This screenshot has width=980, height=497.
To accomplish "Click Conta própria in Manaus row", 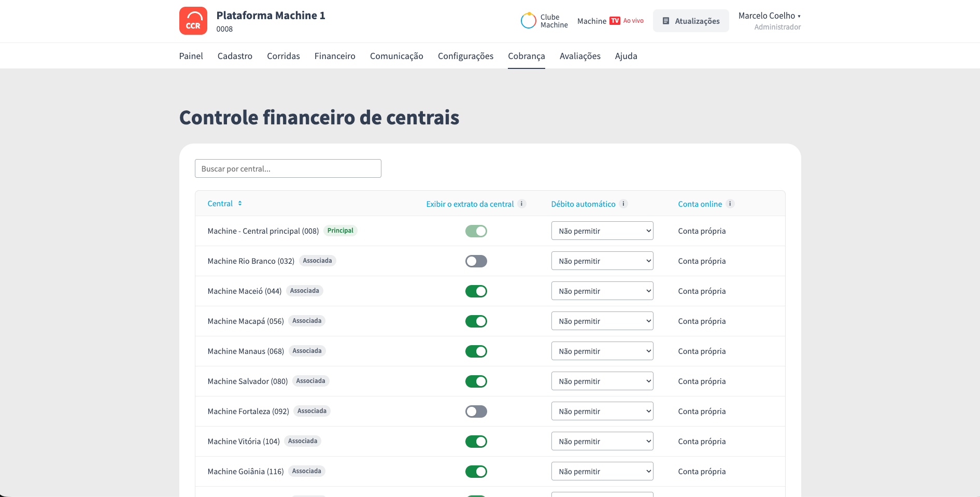I will pos(702,351).
